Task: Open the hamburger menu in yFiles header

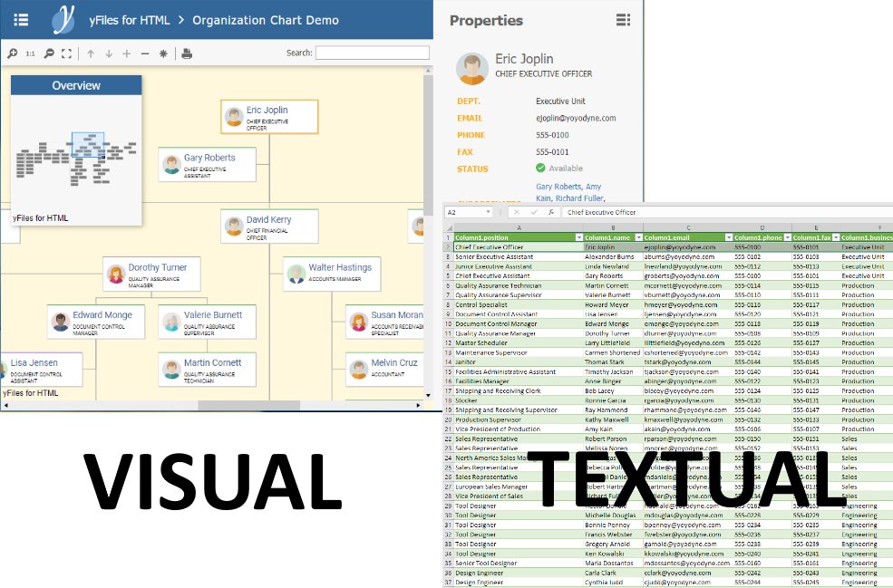Action: click(21, 20)
